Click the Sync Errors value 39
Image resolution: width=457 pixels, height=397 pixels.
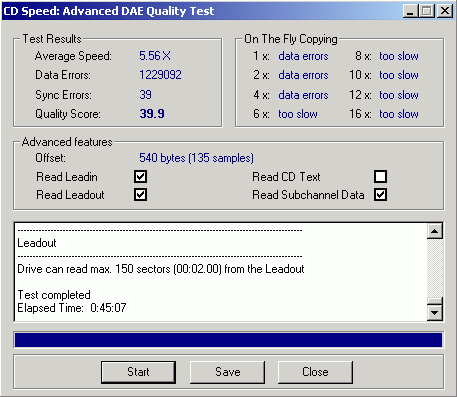[x=145, y=95]
